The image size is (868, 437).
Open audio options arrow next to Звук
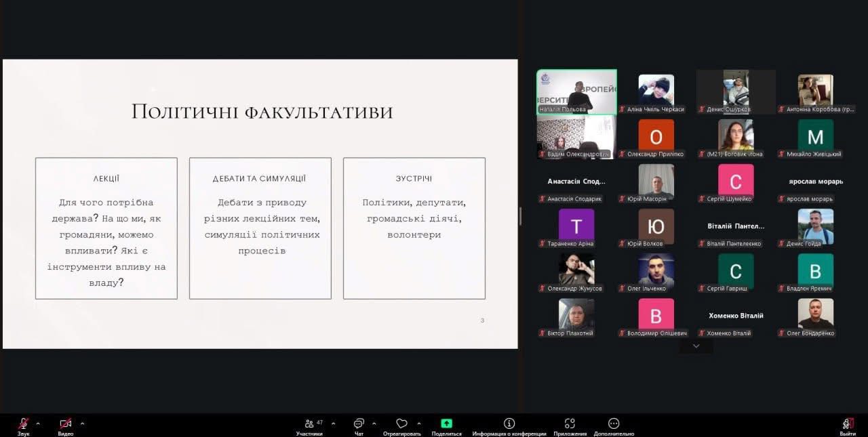tap(38, 423)
